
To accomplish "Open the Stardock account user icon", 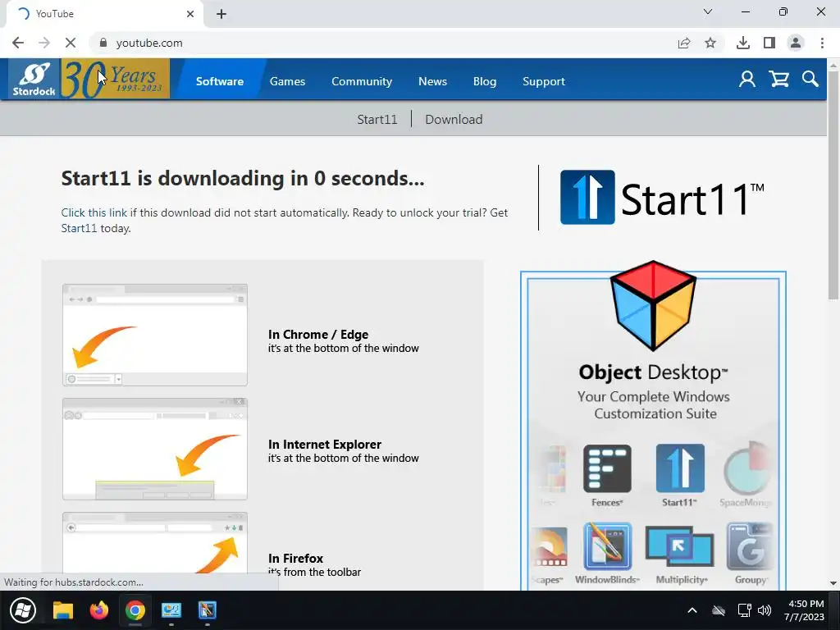I will tap(746, 80).
